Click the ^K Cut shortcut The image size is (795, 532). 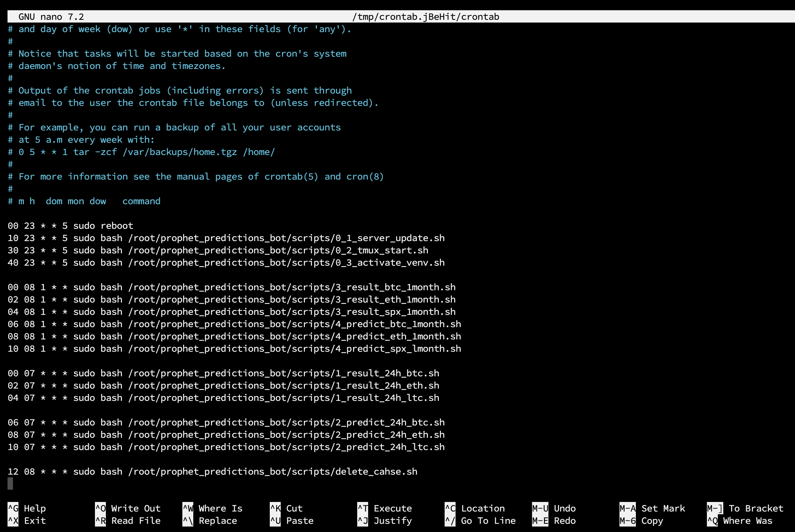(286, 508)
